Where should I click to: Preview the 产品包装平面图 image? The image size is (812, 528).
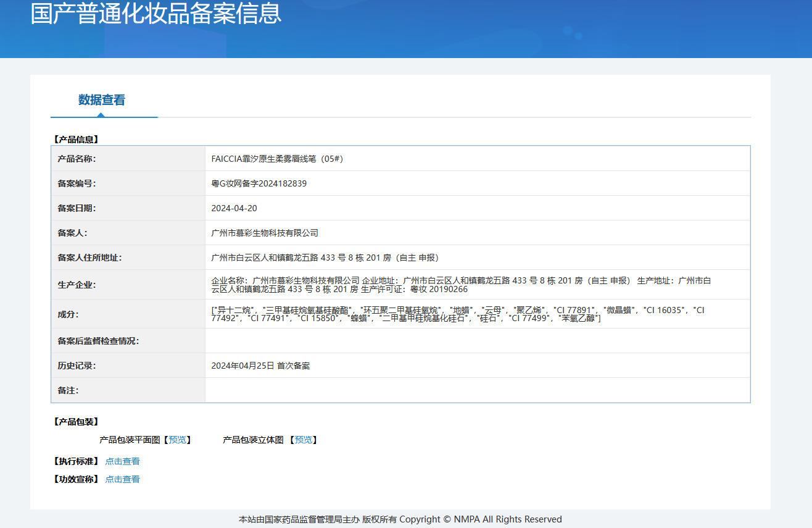point(177,440)
